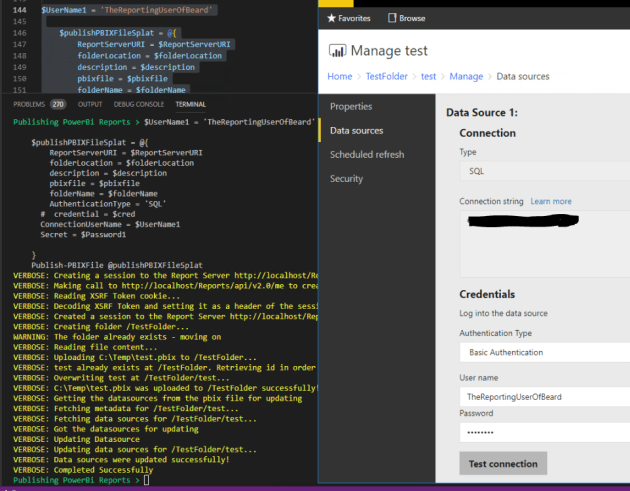The image size is (630, 491).
Task: Click 'Data sources' breadcrumb text
Action: pyautogui.click(x=523, y=76)
